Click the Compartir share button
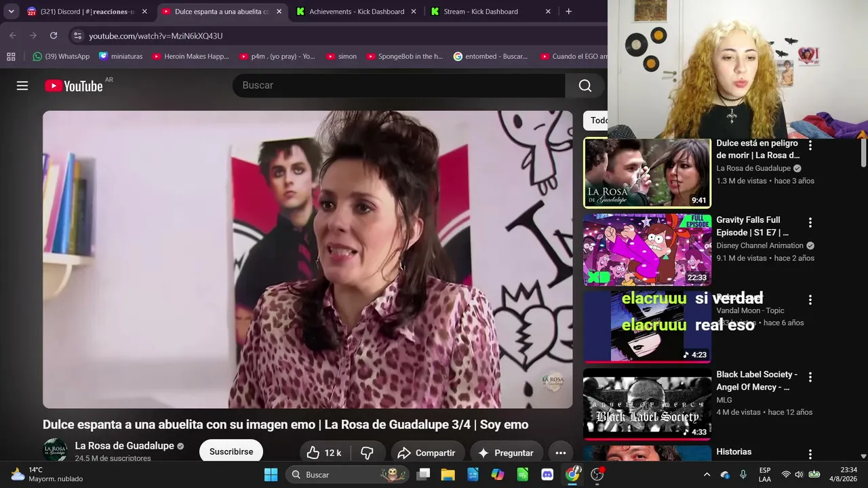The image size is (868, 488). [427, 453]
